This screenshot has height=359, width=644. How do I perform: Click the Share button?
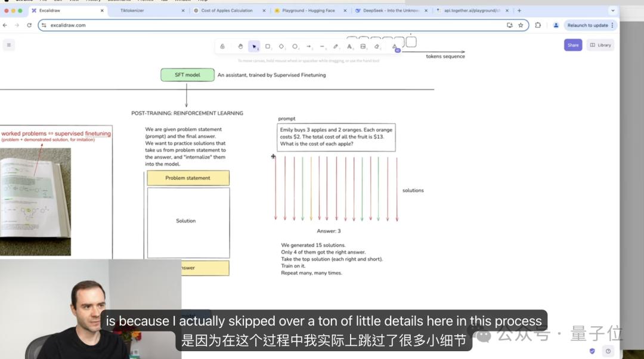[573, 45]
